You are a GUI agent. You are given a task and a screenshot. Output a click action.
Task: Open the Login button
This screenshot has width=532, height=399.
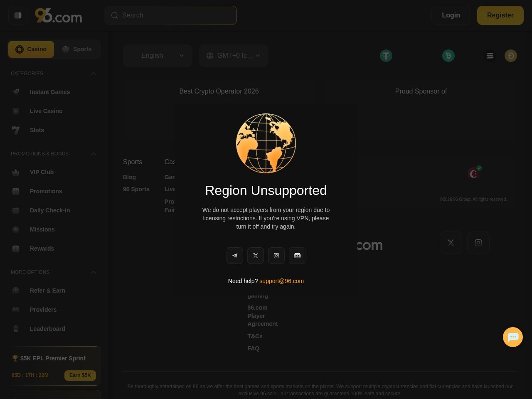click(x=451, y=15)
